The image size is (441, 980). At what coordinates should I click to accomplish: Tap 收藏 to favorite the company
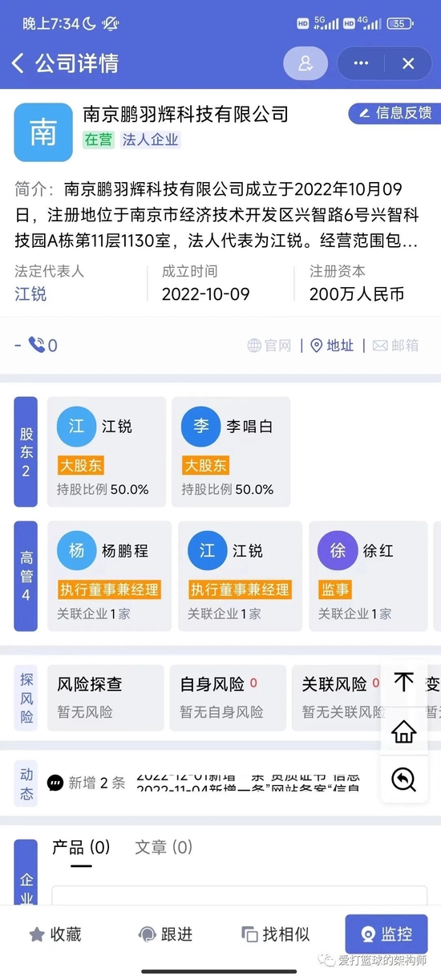[x=55, y=934]
